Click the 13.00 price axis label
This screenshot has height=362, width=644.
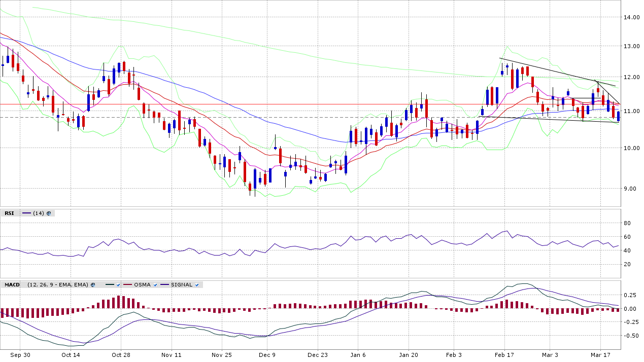point(632,46)
